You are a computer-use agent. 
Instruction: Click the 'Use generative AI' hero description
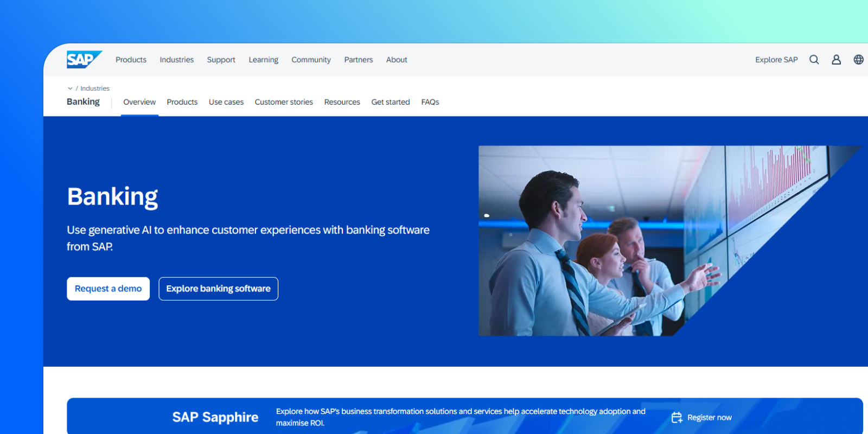(248, 238)
